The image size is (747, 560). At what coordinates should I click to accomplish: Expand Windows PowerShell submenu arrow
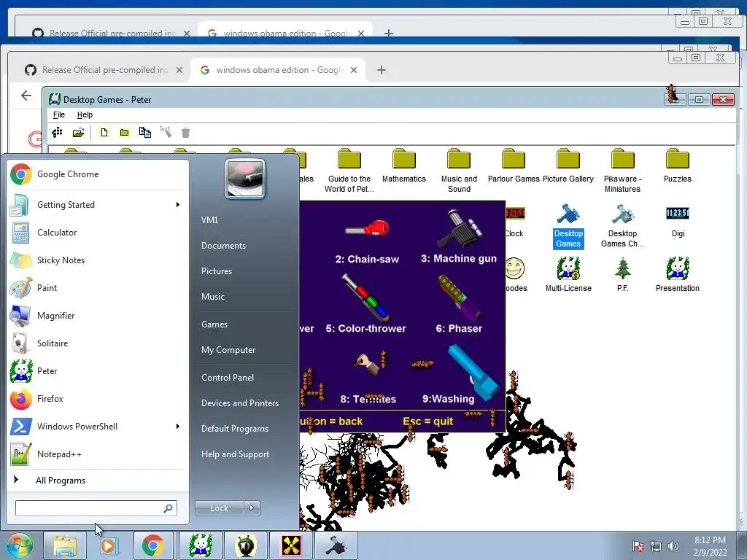[178, 426]
